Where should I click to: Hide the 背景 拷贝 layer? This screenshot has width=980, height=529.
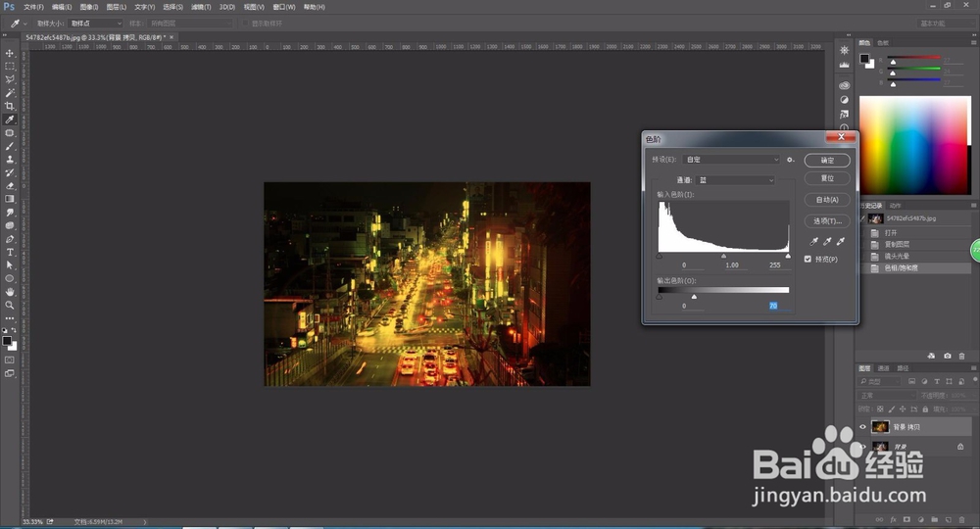[x=863, y=427]
